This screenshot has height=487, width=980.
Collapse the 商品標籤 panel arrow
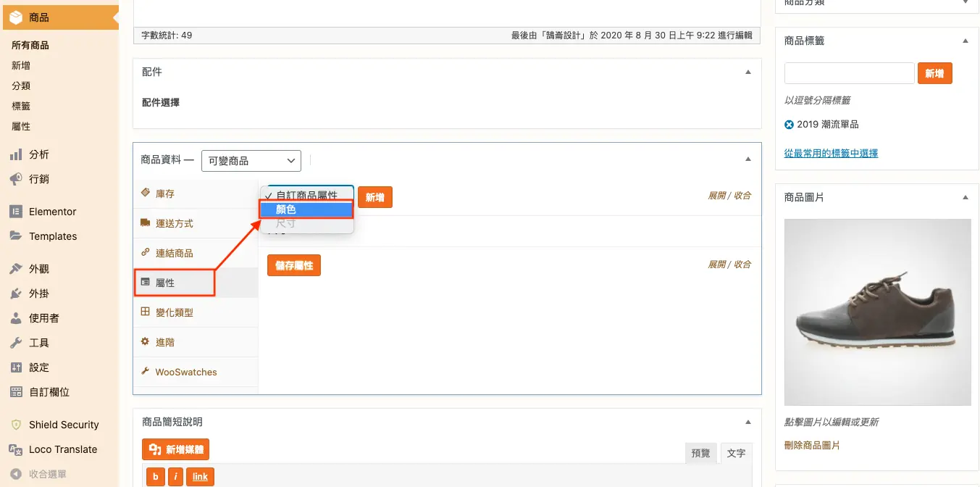click(965, 41)
